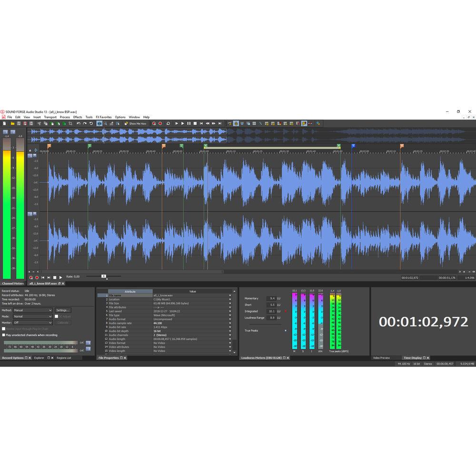
Task: Adjust the playback Rate slider
Action: (103, 277)
